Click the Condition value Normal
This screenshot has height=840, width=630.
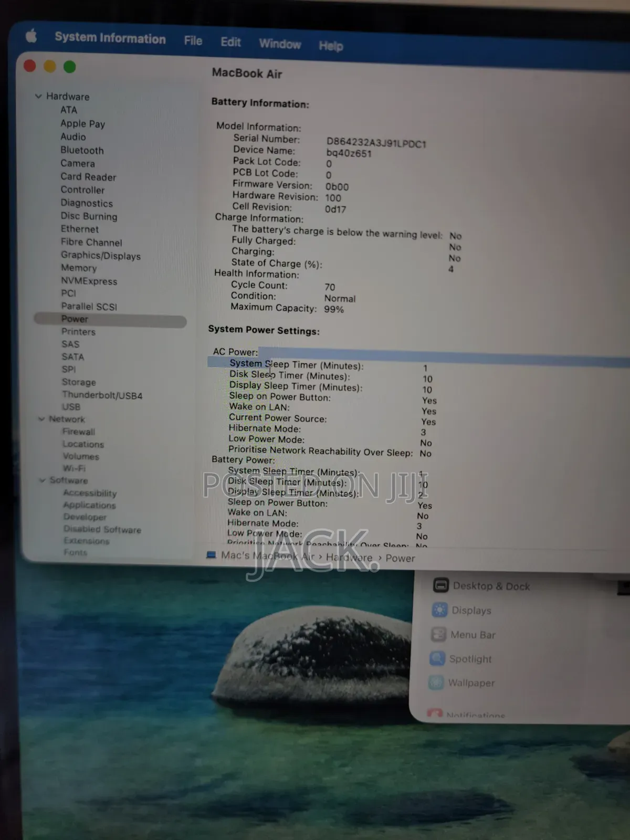tap(340, 298)
